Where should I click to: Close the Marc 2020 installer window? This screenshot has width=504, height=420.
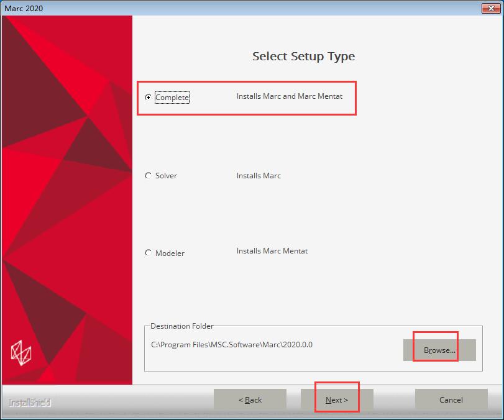tap(491, 8)
